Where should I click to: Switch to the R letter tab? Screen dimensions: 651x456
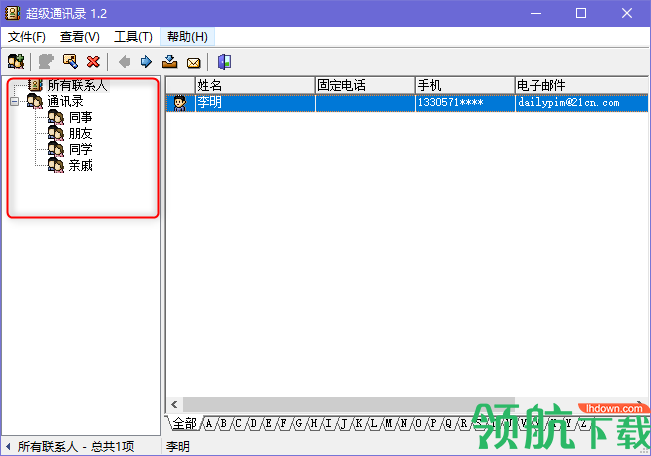tap(463, 424)
